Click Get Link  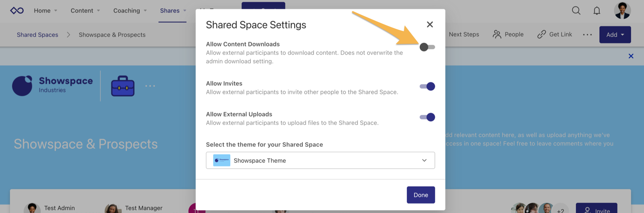click(x=554, y=35)
